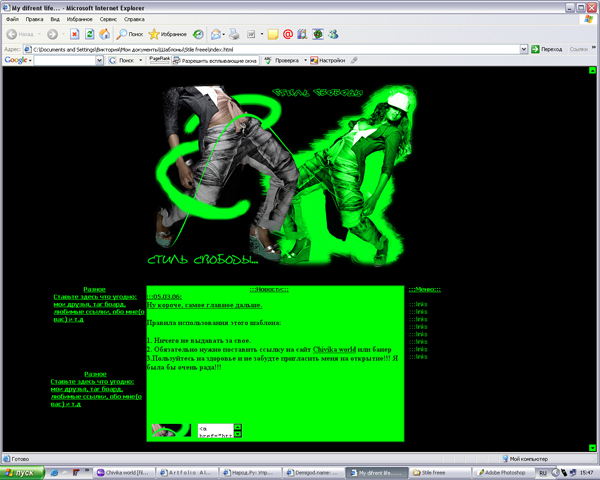Click the banner thumbnail image
Image resolution: width=600 pixels, height=480 pixels.
point(171,430)
